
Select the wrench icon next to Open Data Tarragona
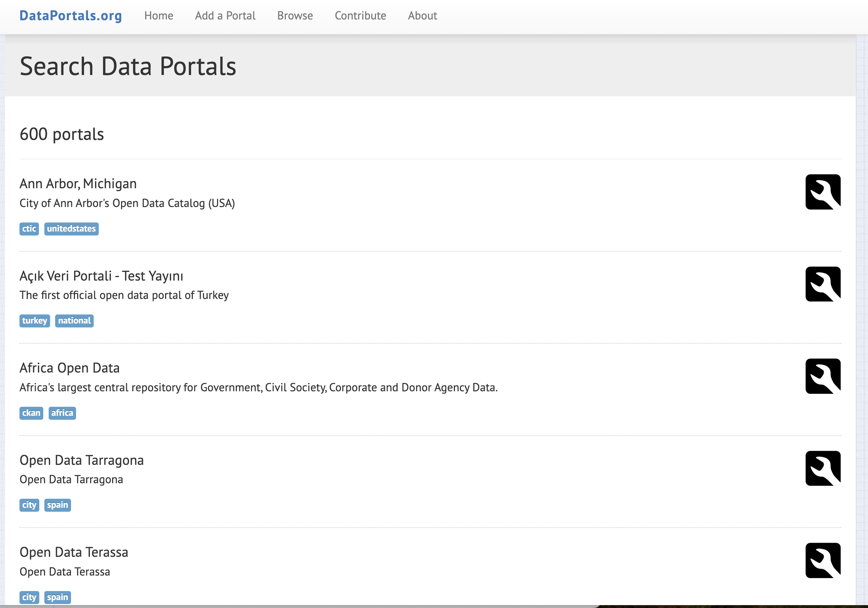pyautogui.click(x=823, y=469)
